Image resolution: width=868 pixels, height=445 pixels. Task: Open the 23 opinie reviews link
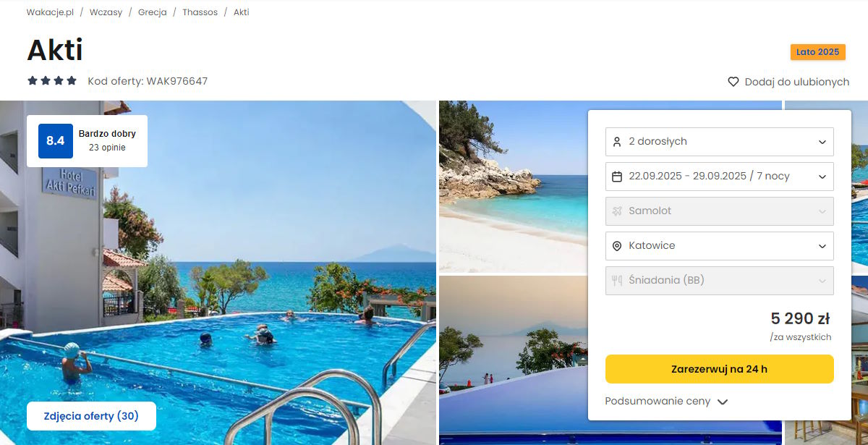[x=107, y=148]
